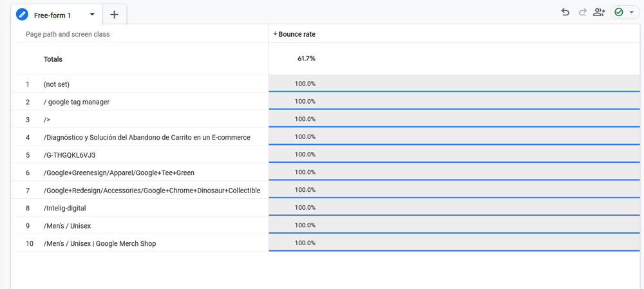Click the Page path and screen class header
The width and height of the screenshot is (644, 289).
coord(68,34)
